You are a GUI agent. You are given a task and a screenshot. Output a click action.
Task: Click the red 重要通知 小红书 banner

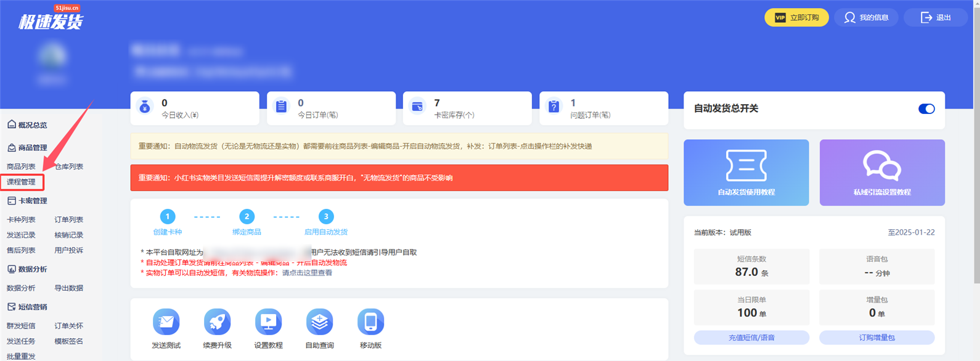[x=399, y=178]
